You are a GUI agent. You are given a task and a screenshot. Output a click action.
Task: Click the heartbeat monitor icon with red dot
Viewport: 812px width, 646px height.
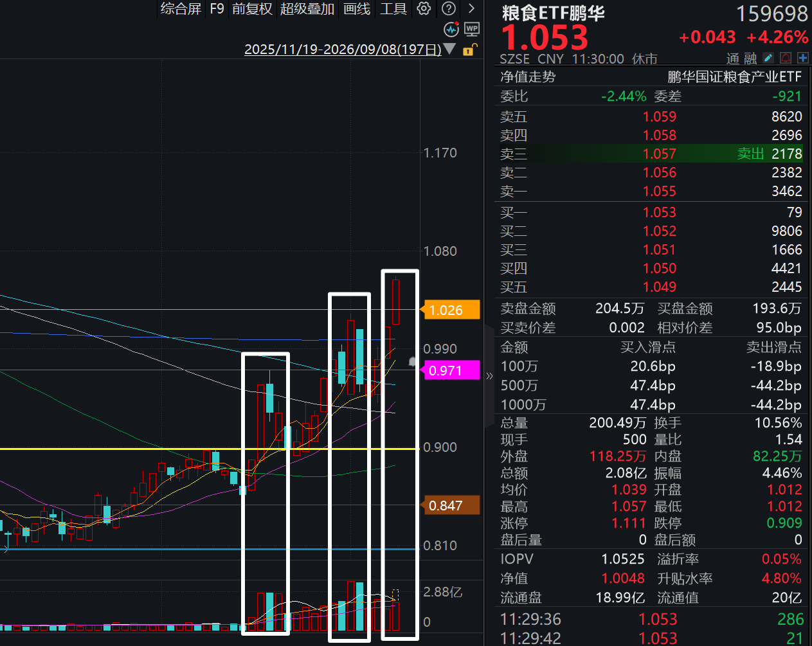[x=451, y=29]
